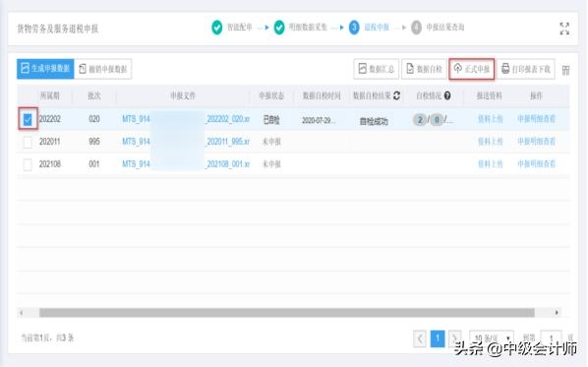
Task: Go to the 申报结果查询 step
Action: click(x=445, y=28)
